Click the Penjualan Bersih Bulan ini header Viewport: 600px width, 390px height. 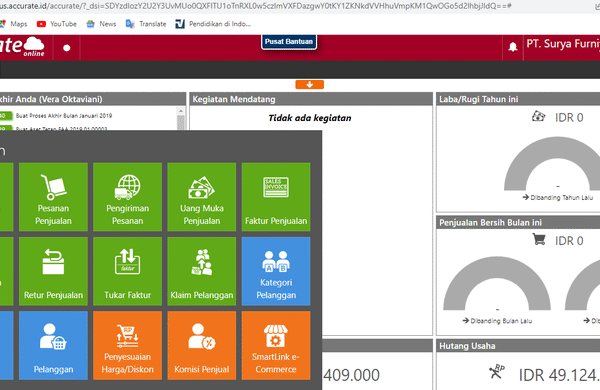coord(518,222)
